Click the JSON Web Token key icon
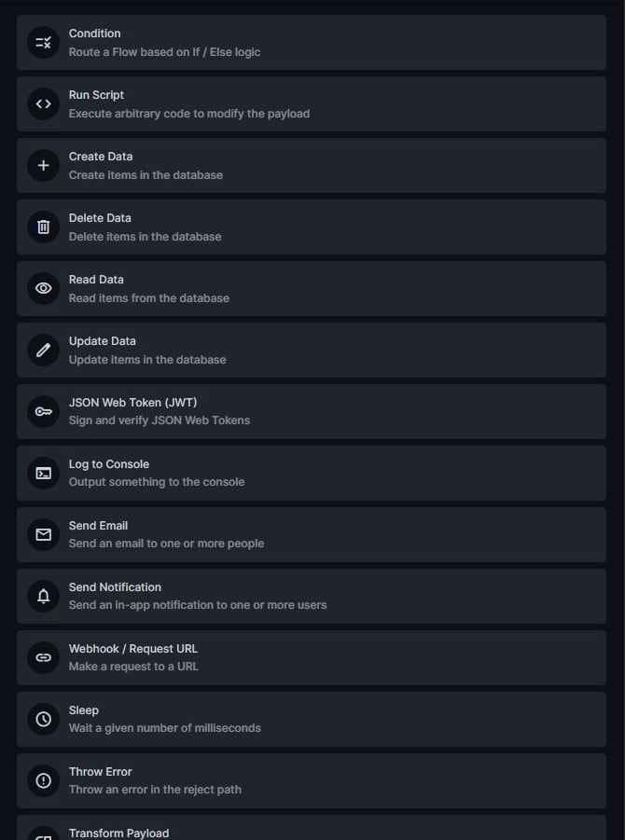 43,412
